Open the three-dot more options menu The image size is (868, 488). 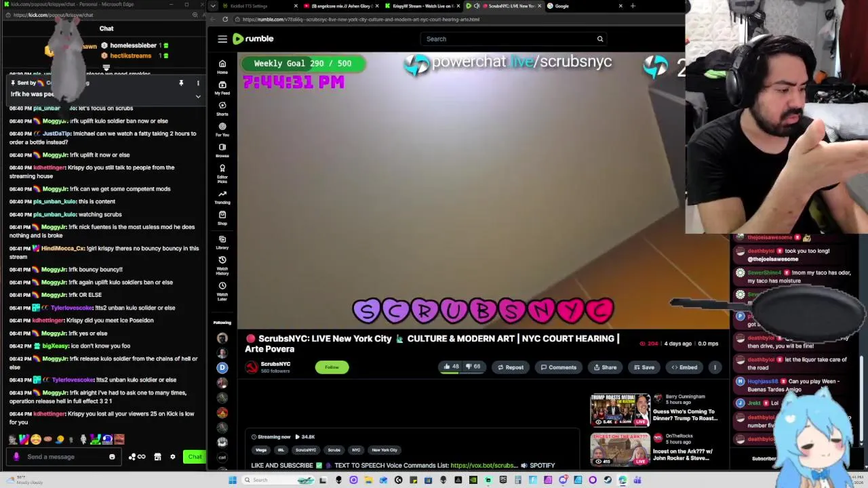point(714,367)
